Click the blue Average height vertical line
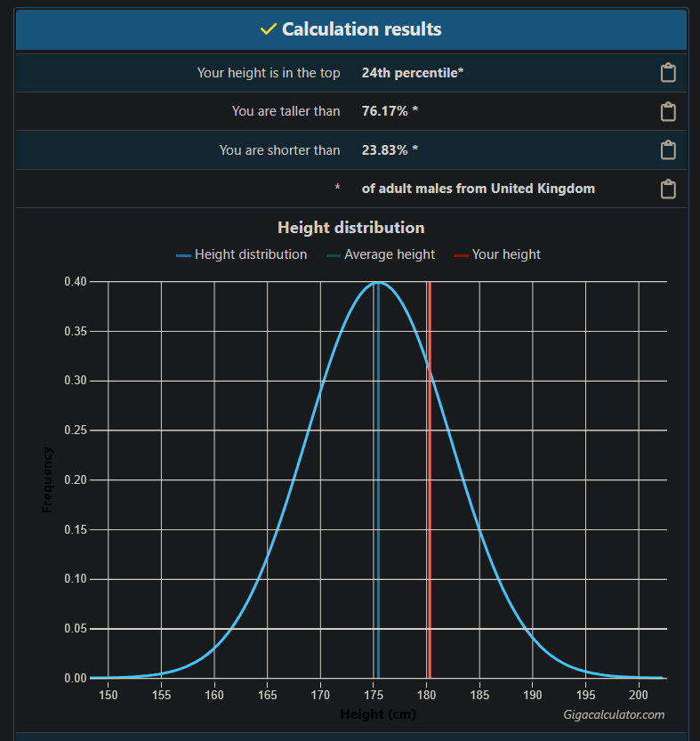This screenshot has height=741, width=700. tap(378, 479)
